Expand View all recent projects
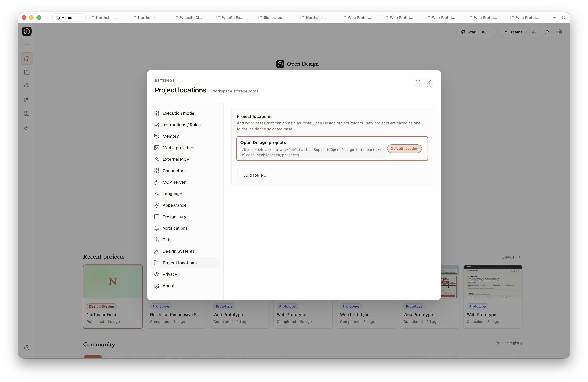588x382 pixels. coord(511,257)
